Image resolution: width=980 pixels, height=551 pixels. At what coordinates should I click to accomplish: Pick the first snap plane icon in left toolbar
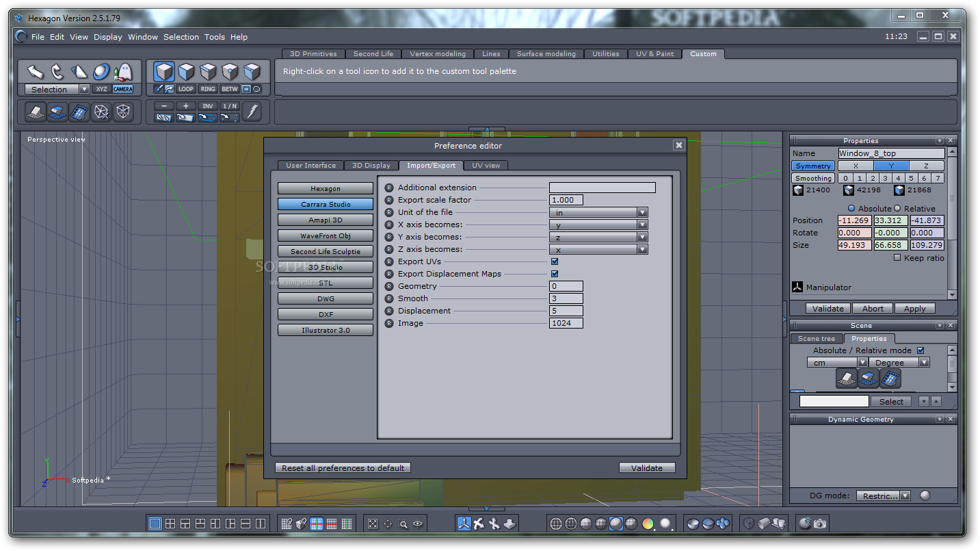click(x=36, y=112)
